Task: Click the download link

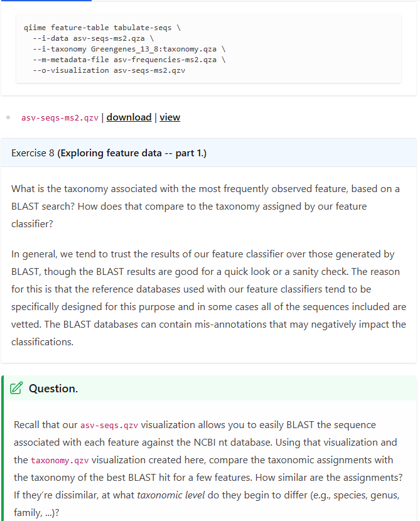Action: tap(129, 117)
